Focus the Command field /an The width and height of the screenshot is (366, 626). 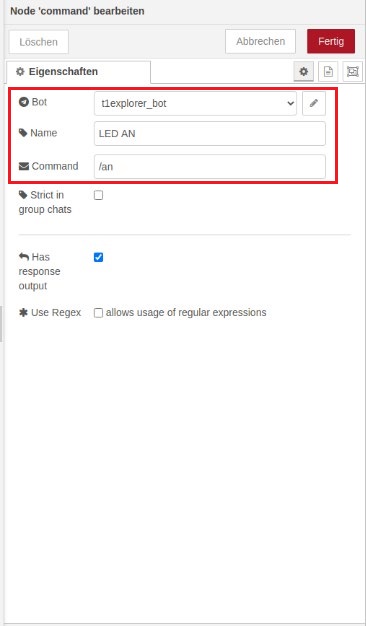[x=210, y=166]
